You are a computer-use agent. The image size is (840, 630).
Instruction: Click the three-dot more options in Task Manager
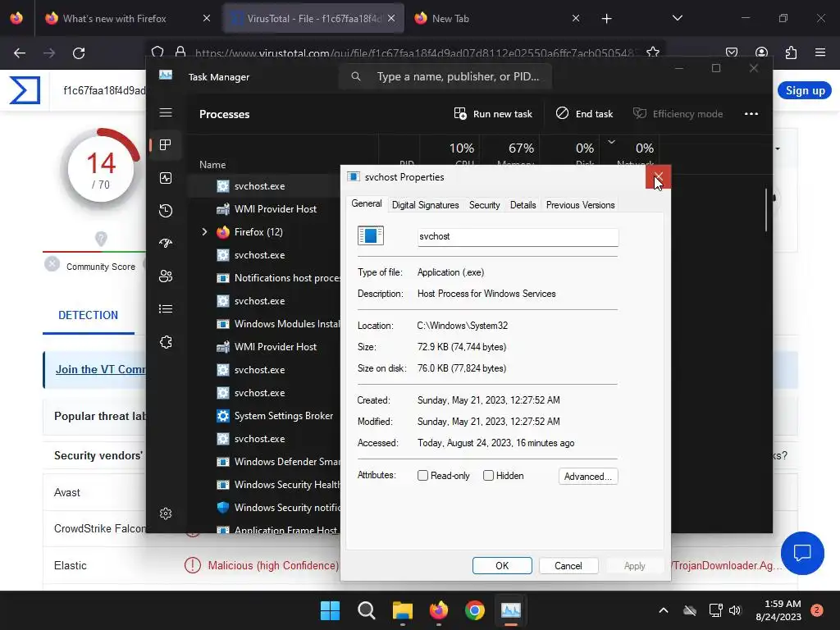click(x=751, y=113)
